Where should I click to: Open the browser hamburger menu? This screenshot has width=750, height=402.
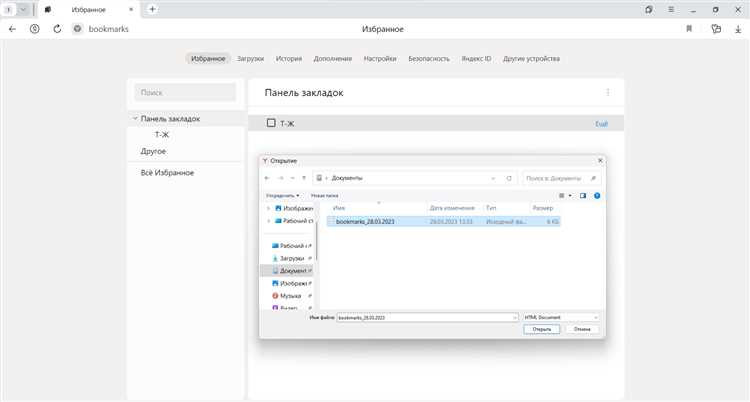[671, 10]
